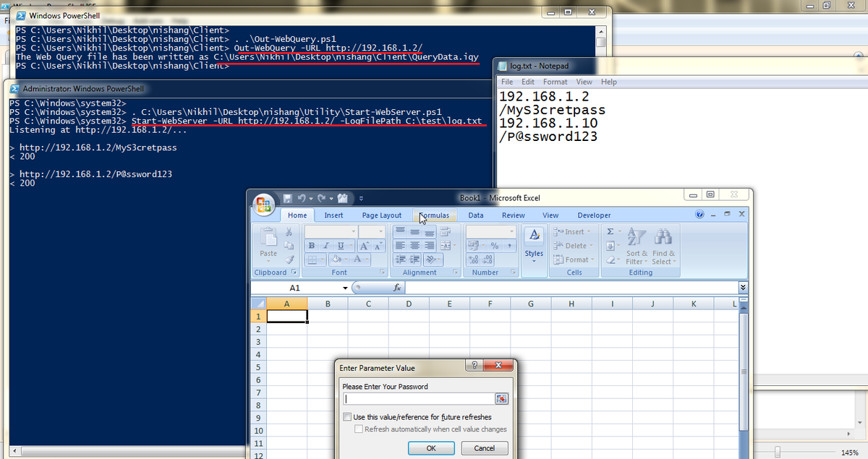Expand the formula bar
The image size is (868, 459).
tap(743, 288)
